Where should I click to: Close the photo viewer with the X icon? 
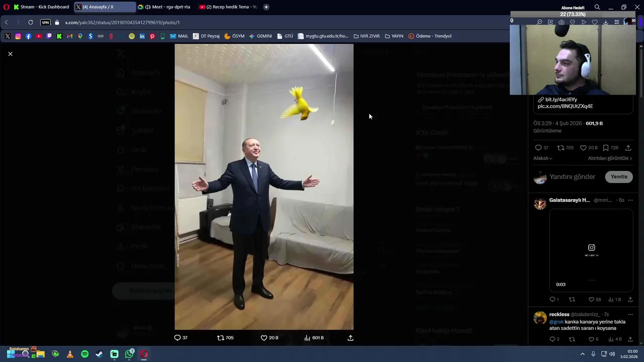[10, 54]
